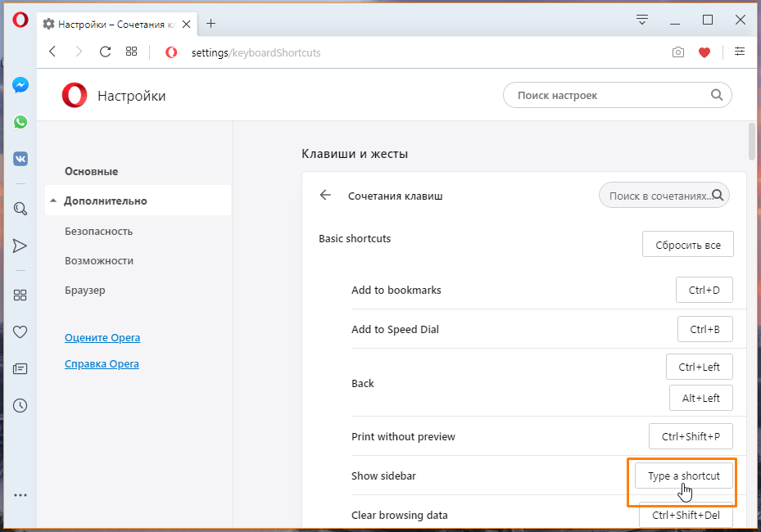Viewport: 761px width, 532px height.
Task: Open VK in the sidebar
Action: point(20,159)
